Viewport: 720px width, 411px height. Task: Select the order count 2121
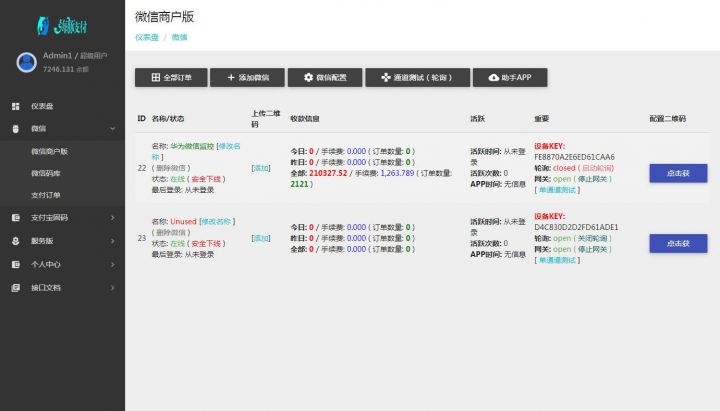(299, 184)
